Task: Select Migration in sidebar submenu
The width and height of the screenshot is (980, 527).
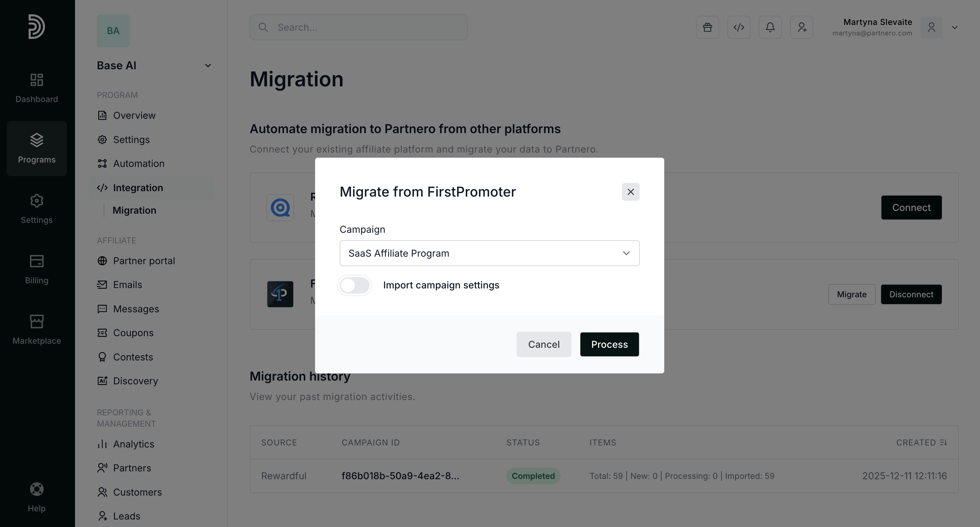Action: pos(134,211)
